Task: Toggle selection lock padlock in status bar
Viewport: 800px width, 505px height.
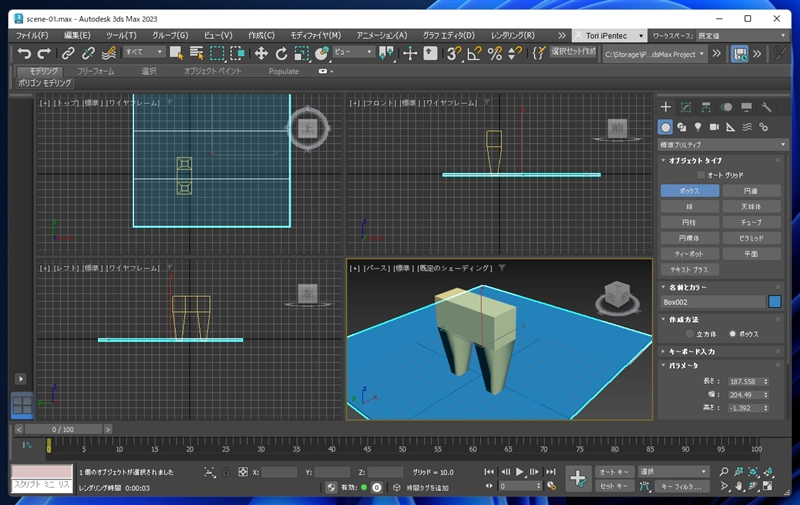Action: click(226, 472)
